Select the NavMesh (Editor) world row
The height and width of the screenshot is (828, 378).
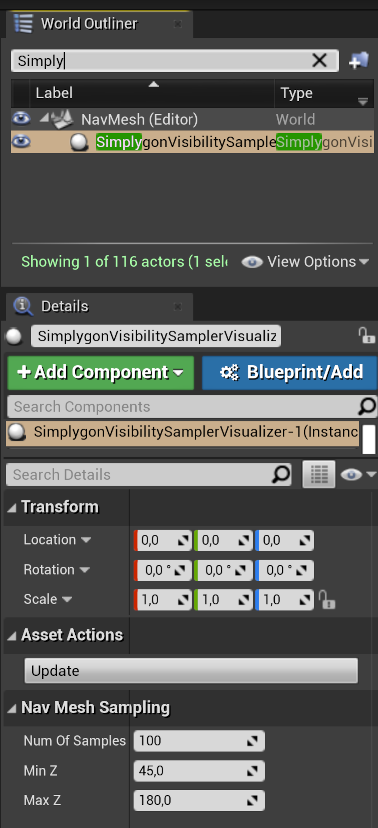[192, 119]
